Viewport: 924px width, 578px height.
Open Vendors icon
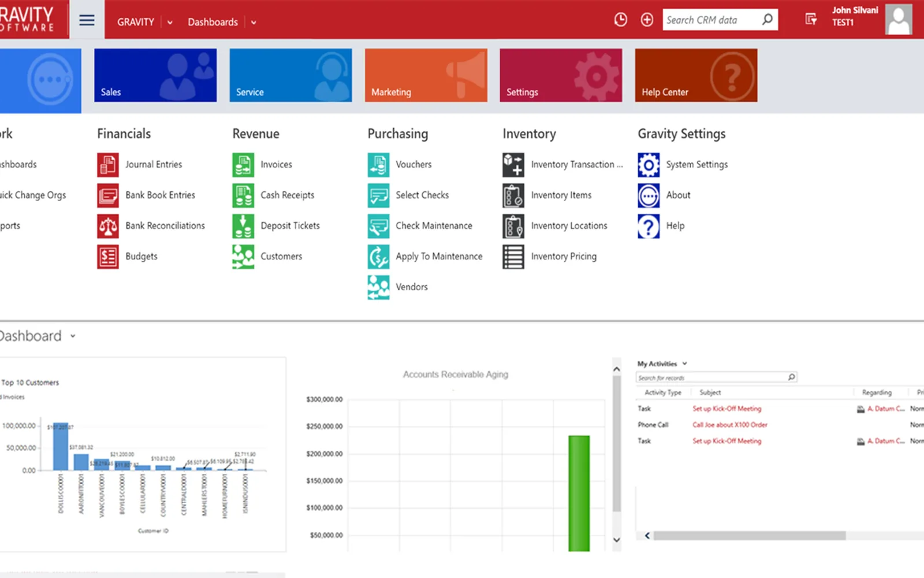pos(378,287)
